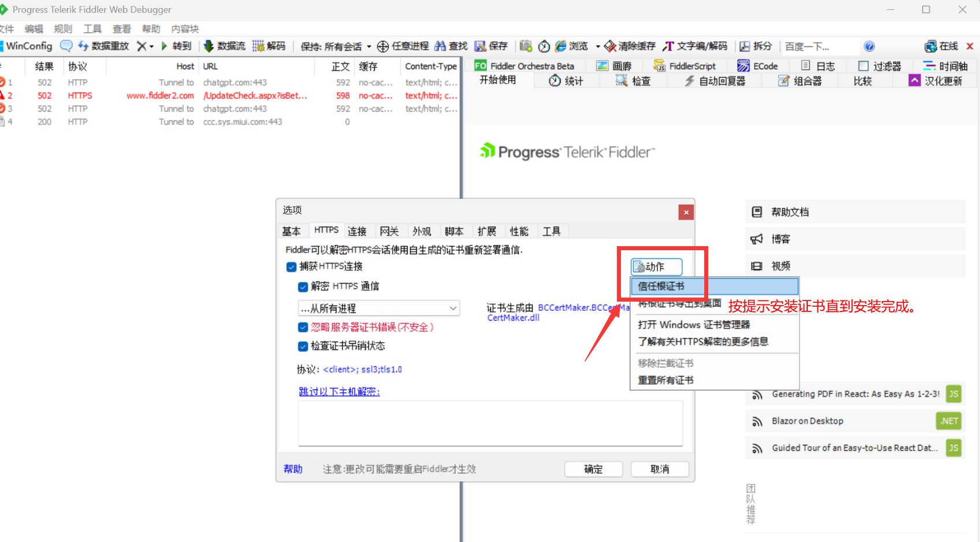Toggle 忽略服务器证书错误 checkbox

click(x=303, y=328)
